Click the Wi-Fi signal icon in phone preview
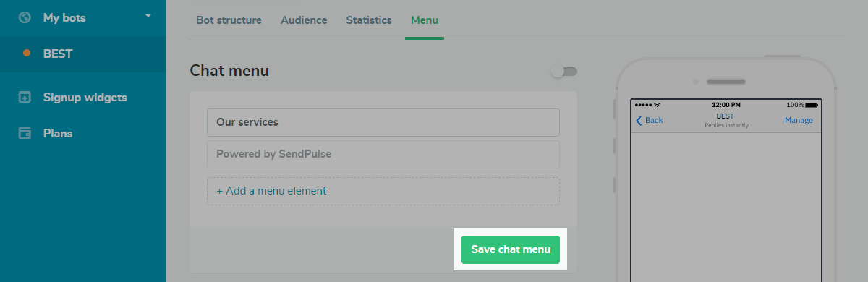The height and width of the screenshot is (282, 868). [x=657, y=106]
